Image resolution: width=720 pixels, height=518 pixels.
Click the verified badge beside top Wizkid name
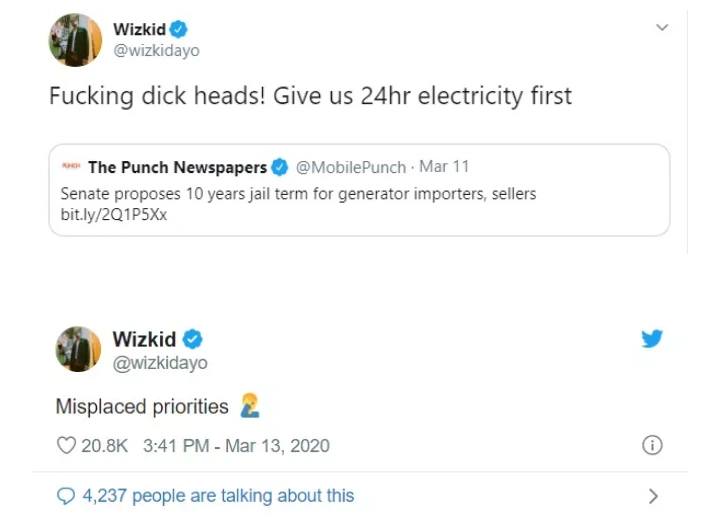click(179, 29)
